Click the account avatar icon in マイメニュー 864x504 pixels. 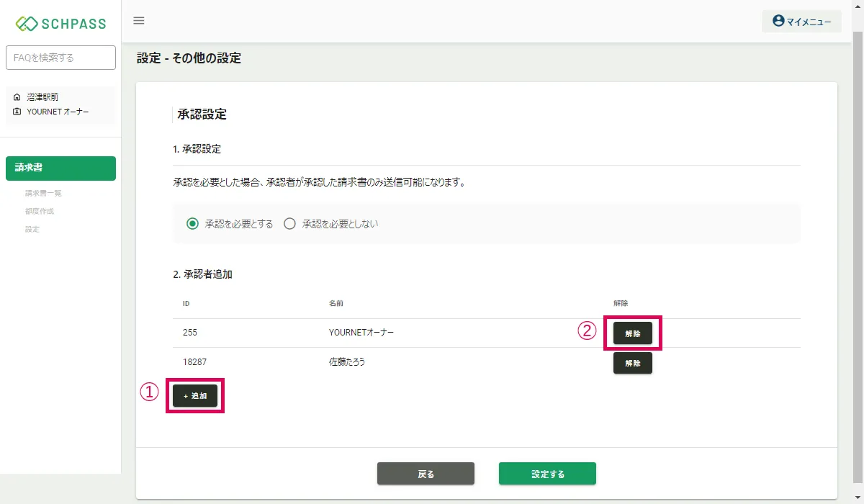point(778,21)
